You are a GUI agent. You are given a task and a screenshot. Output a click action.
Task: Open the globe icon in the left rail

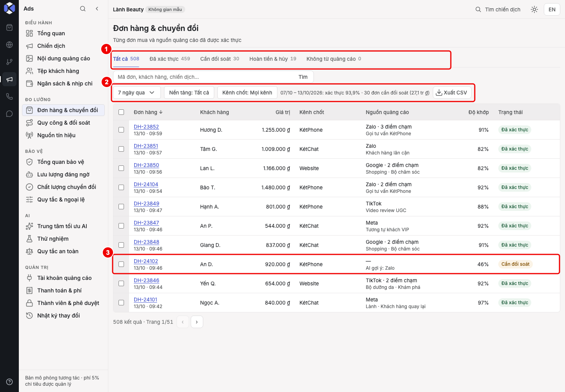pyautogui.click(x=9, y=45)
